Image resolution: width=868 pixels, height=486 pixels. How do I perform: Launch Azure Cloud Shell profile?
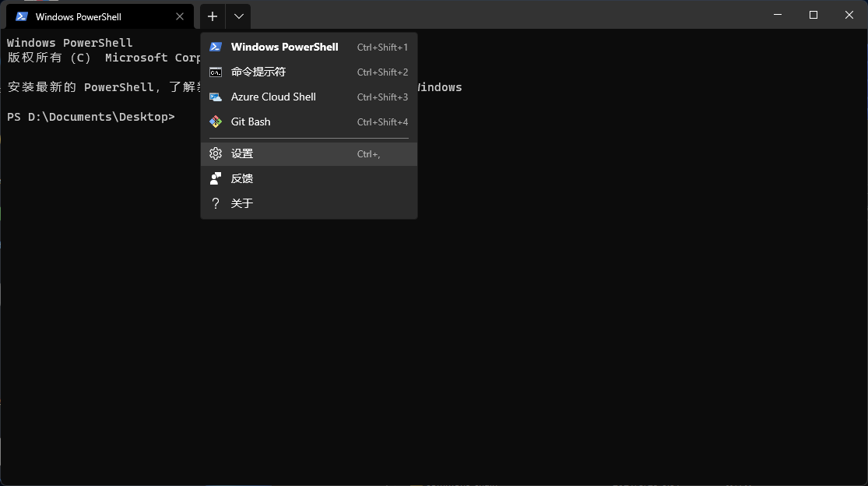[x=309, y=97]
